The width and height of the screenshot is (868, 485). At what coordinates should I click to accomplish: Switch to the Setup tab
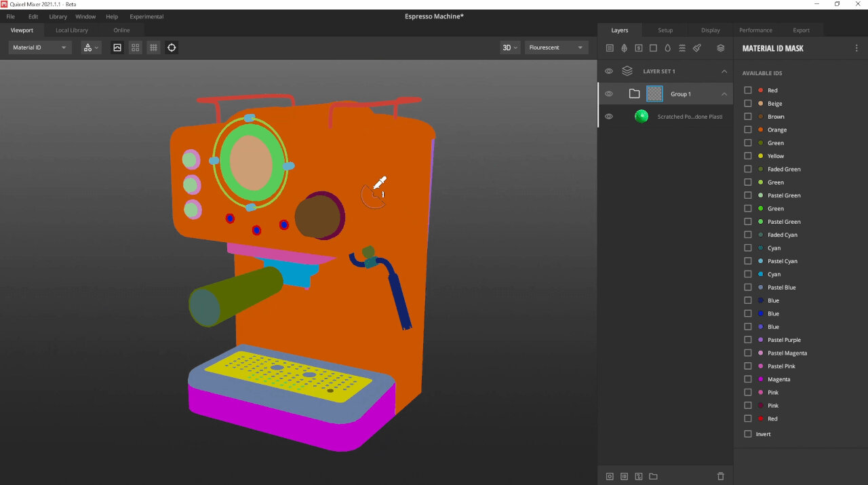665,30
